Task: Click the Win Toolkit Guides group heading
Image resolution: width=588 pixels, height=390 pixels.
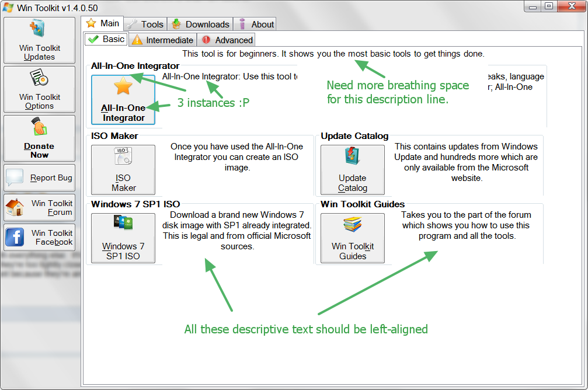Action: [x=363, y=204]
